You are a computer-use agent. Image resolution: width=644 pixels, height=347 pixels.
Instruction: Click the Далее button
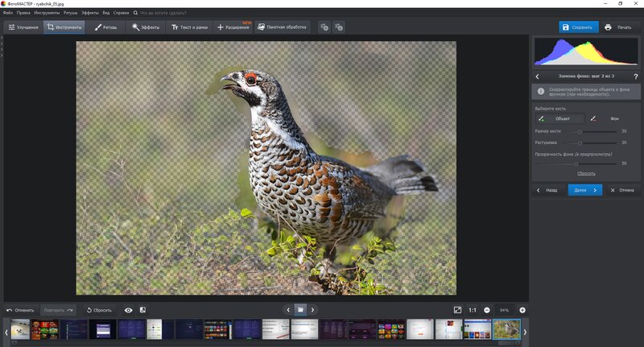585,190
